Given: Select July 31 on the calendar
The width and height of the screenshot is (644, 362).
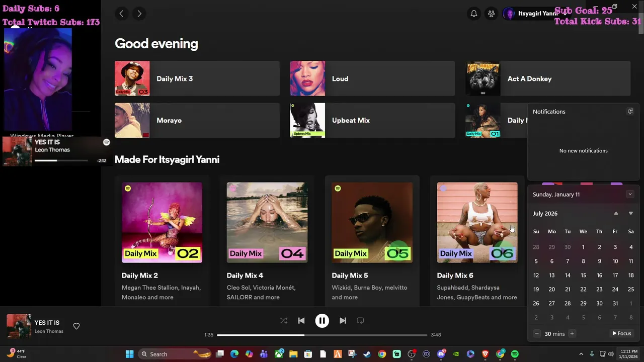Looking at the screenshot, I should [615, 304].
